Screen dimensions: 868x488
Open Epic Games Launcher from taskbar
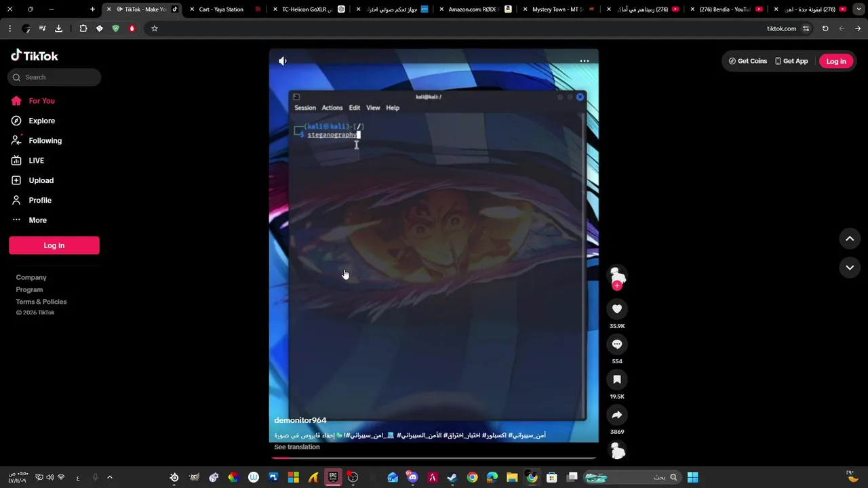pyautogui.click(x=333, y=477)
